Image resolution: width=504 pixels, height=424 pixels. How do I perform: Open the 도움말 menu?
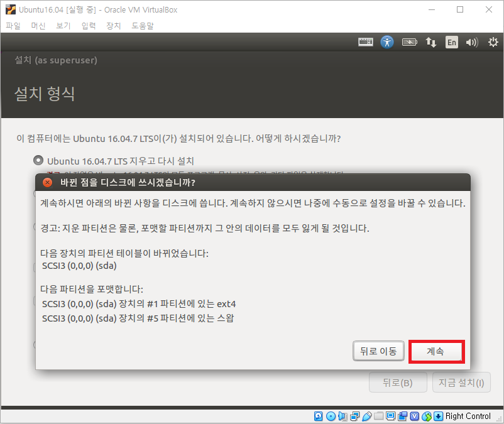[143, 26]
